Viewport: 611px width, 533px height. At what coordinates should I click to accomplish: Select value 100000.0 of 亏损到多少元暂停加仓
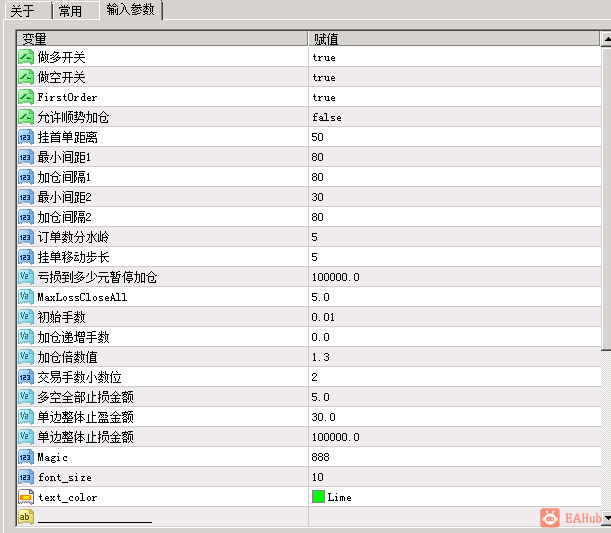[x=336, y=277]
